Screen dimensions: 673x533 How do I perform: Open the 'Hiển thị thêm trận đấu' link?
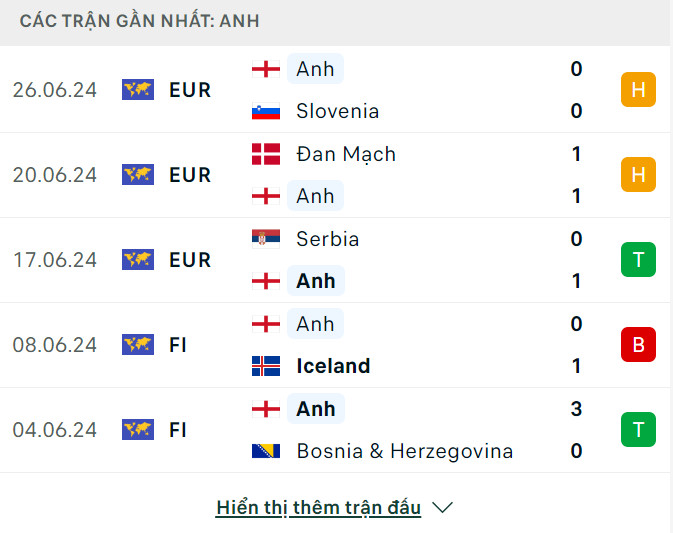318,508
